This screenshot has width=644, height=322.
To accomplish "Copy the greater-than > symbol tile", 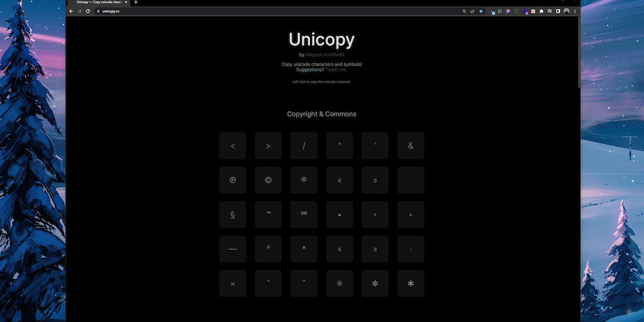I will click(x=268, y=146).
